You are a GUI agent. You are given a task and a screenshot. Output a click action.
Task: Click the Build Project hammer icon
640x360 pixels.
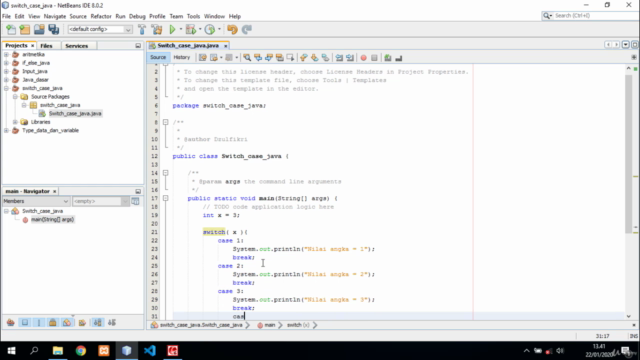[x=142, y=29]
